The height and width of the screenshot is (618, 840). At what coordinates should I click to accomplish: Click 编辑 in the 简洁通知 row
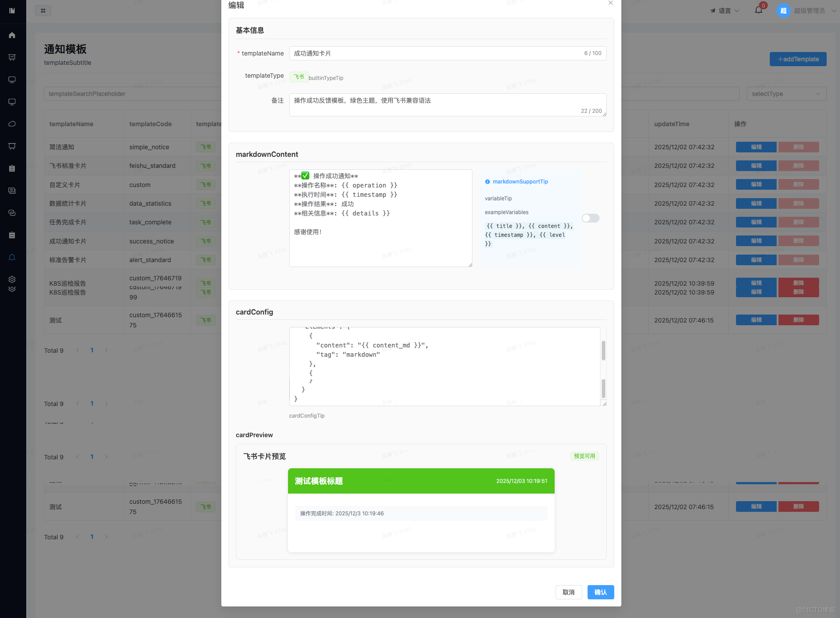756,147
